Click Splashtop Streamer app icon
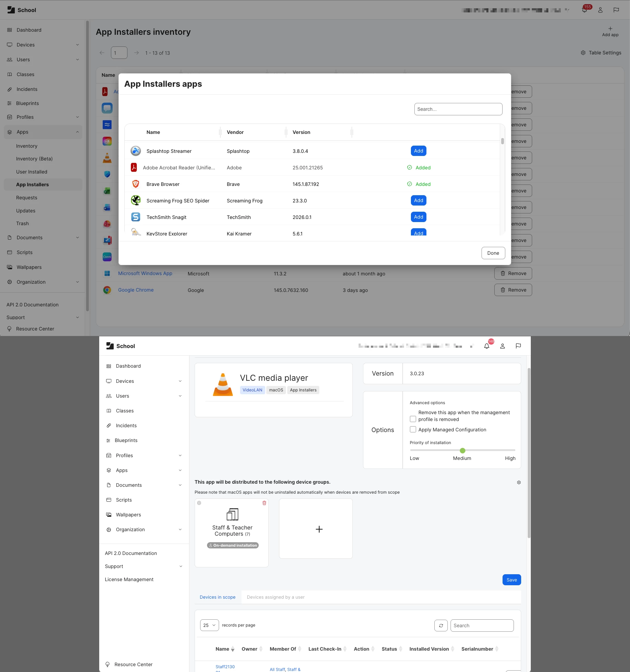The width and height of the screenshot is (630, 672). [x=136, y=151]
